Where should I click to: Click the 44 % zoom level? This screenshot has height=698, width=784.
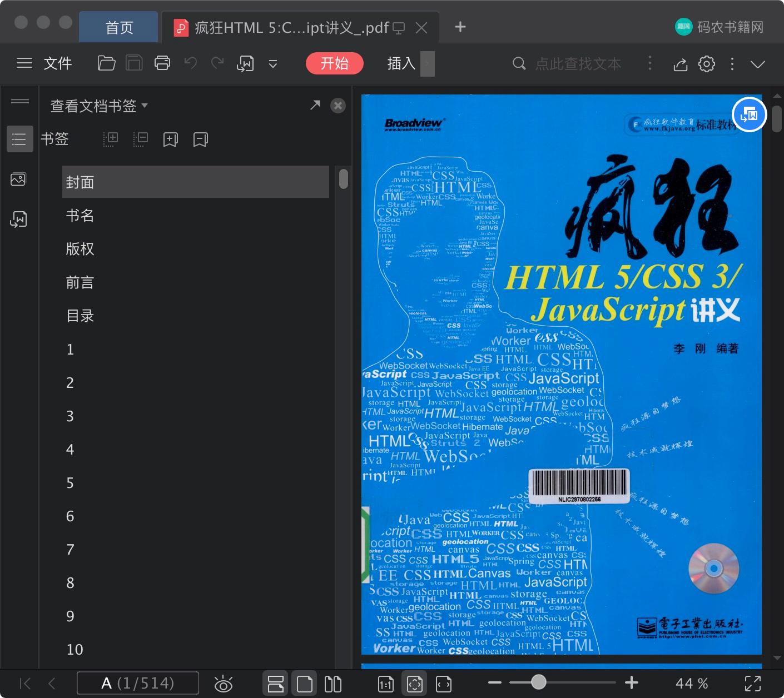pos(692,683)
